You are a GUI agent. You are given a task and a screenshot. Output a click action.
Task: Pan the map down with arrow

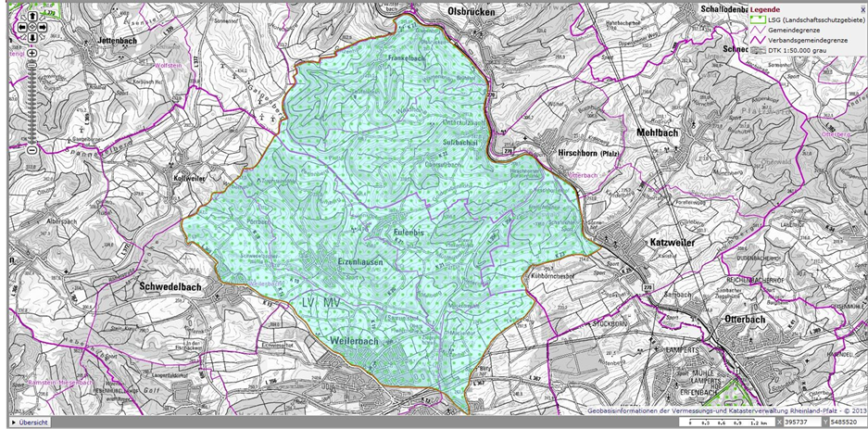tap(31, 38)
